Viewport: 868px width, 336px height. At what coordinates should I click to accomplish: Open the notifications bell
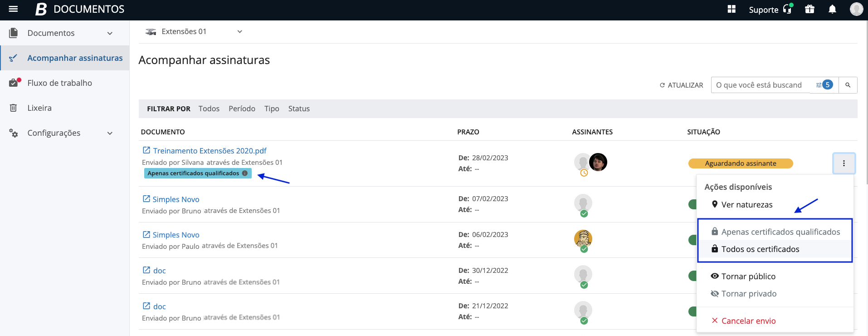832,9
